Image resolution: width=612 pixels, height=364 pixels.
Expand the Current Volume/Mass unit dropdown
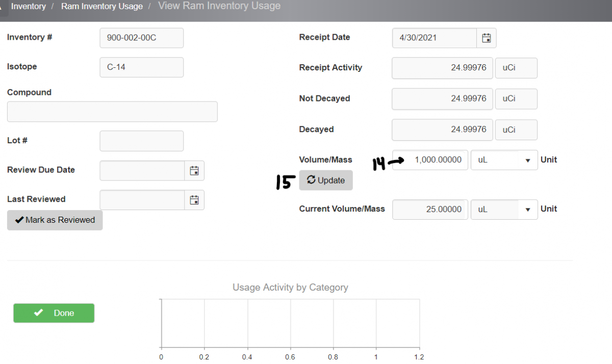pos(528,210)
